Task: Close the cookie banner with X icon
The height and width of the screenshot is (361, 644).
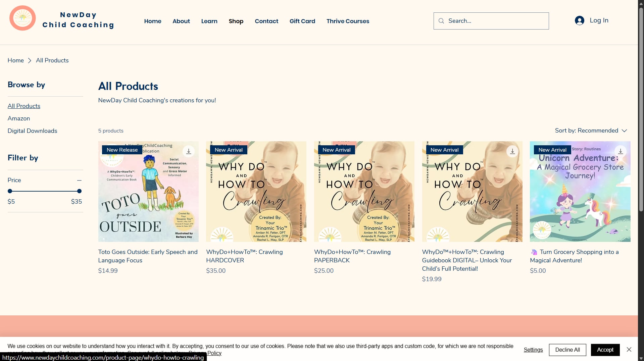Action: (x=629, y=350)
